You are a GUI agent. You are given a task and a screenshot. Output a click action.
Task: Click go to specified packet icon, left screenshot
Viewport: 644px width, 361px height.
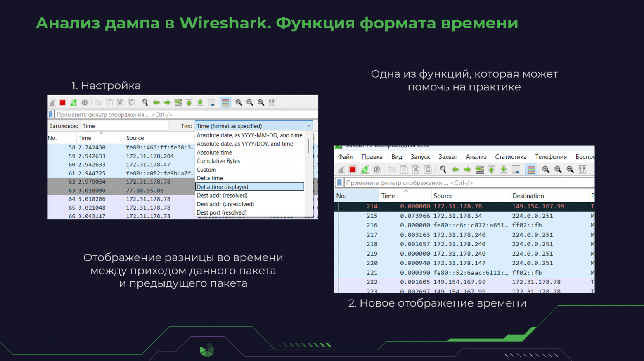(x=178, y=103)
